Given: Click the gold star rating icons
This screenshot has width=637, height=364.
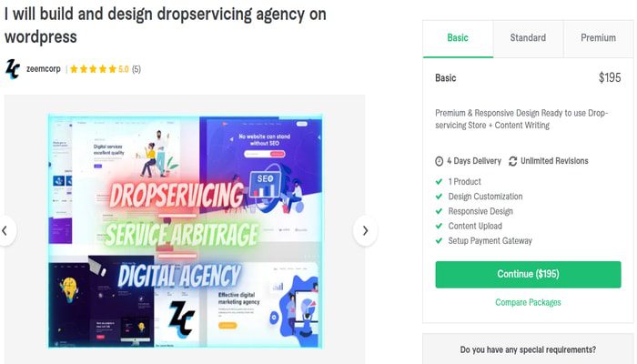Looking at the screenshot, I should coord(93,69).
